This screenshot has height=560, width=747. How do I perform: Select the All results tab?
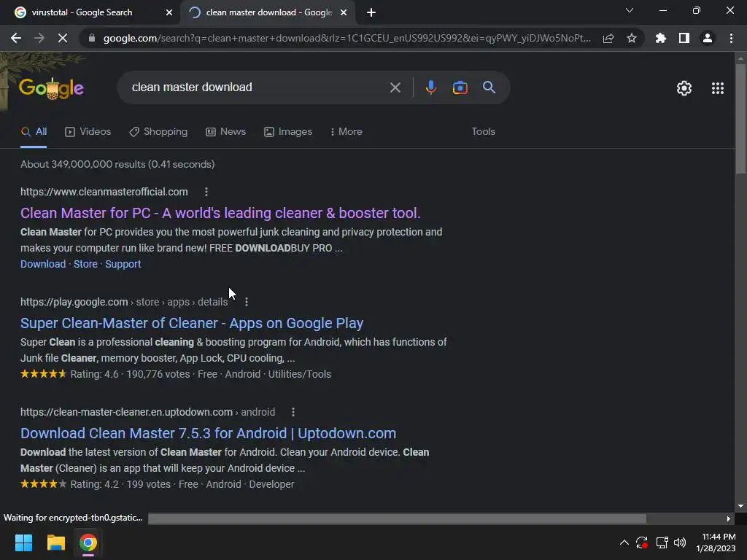pyautogui.click(x=34, y=132)
